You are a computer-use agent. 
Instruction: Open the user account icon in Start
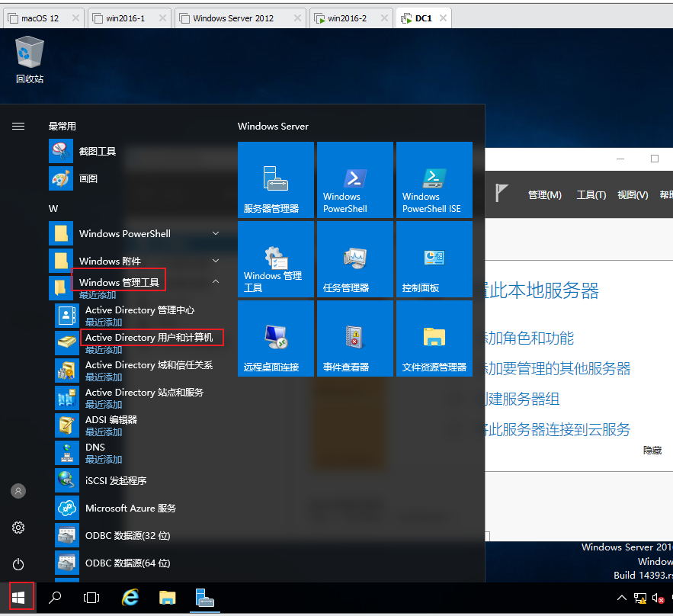pos(18,491)
